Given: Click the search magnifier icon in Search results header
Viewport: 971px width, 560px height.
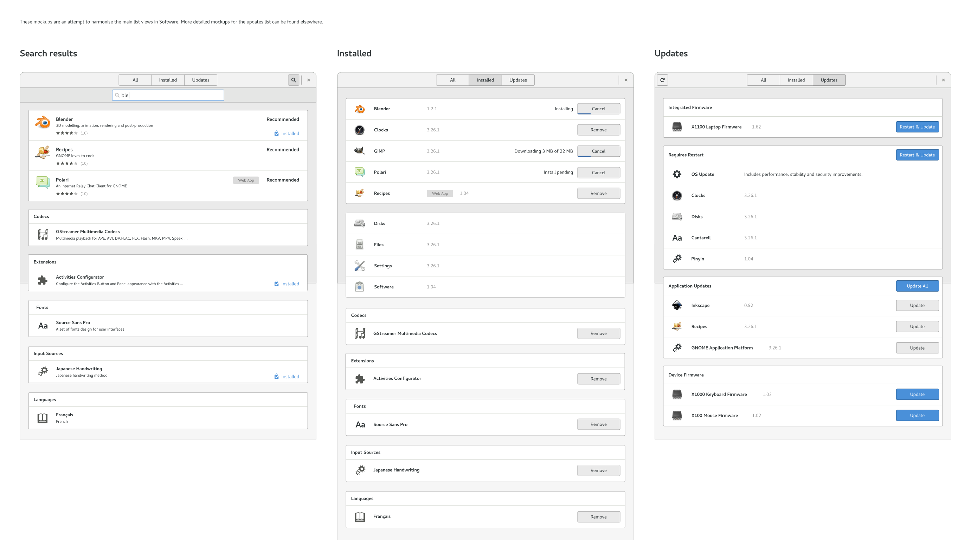Looking at the screenshot, I should click(x=293, y=80).
